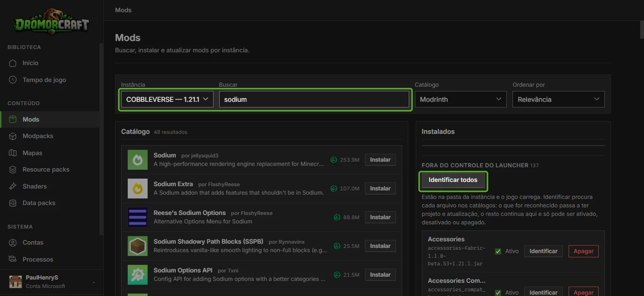
Task: Go to Mapas section
Action: 50,153
